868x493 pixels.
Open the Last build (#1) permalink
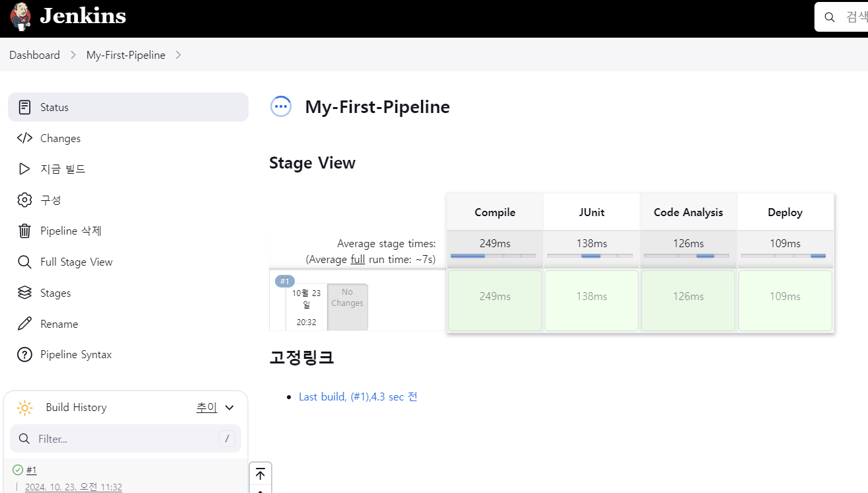(x=358, y=397)
